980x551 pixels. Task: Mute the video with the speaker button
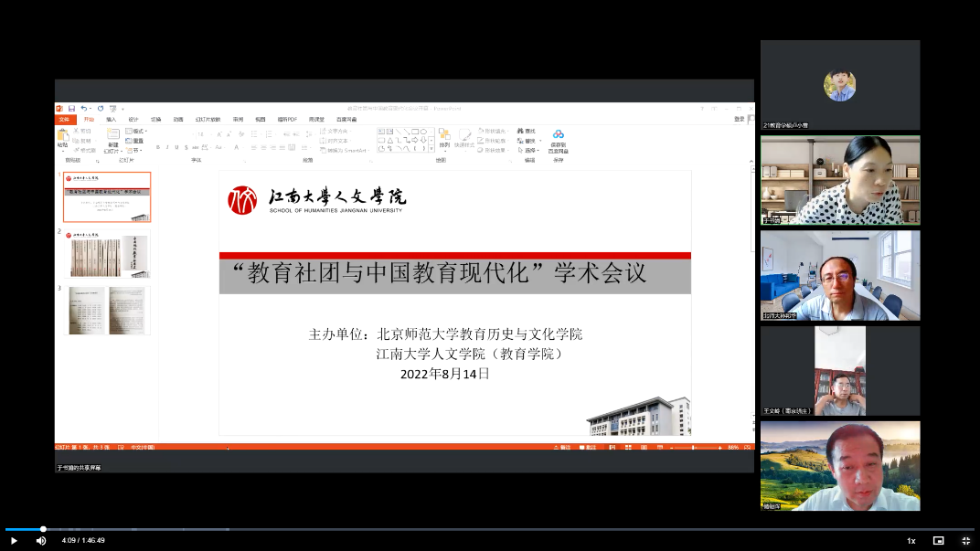pos(41,540)
